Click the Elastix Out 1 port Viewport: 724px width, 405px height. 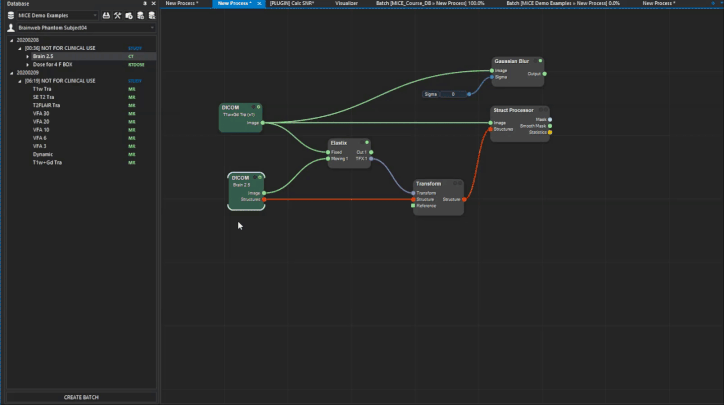[371, 152]
